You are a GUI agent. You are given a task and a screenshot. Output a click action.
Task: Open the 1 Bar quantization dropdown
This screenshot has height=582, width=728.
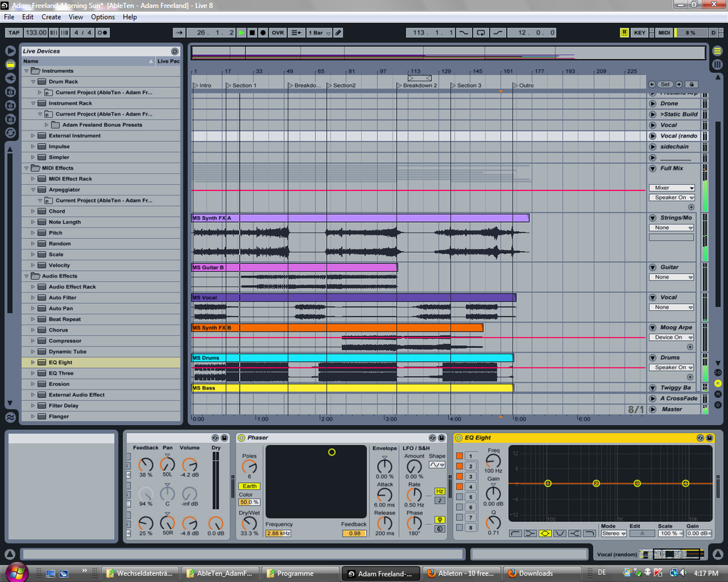tap(318, 33)
